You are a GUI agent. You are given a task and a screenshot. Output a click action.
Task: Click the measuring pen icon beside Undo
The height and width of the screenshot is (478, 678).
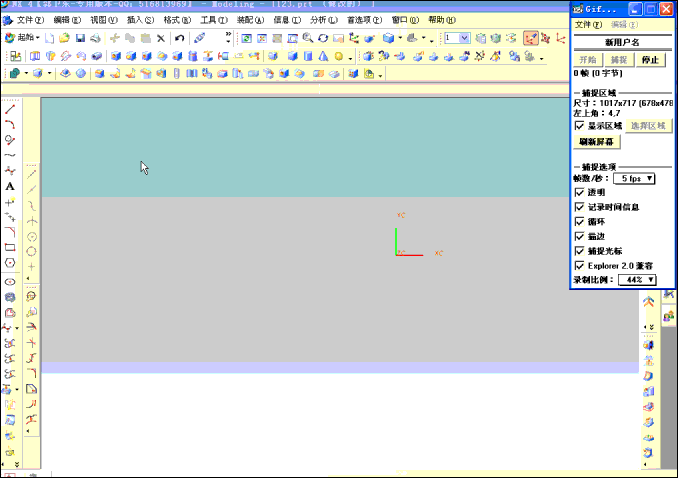pyautogui.click(x=199, y=38)
